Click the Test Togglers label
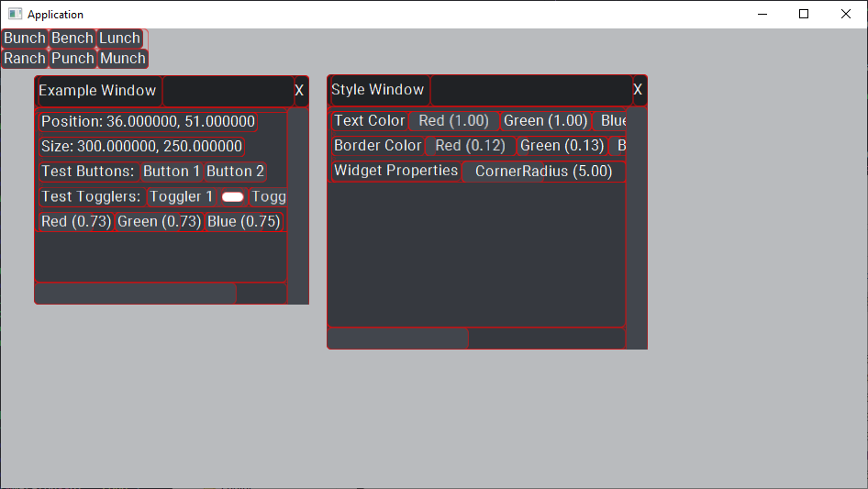This screenshot has width=868, height=489. click(92, 197)
